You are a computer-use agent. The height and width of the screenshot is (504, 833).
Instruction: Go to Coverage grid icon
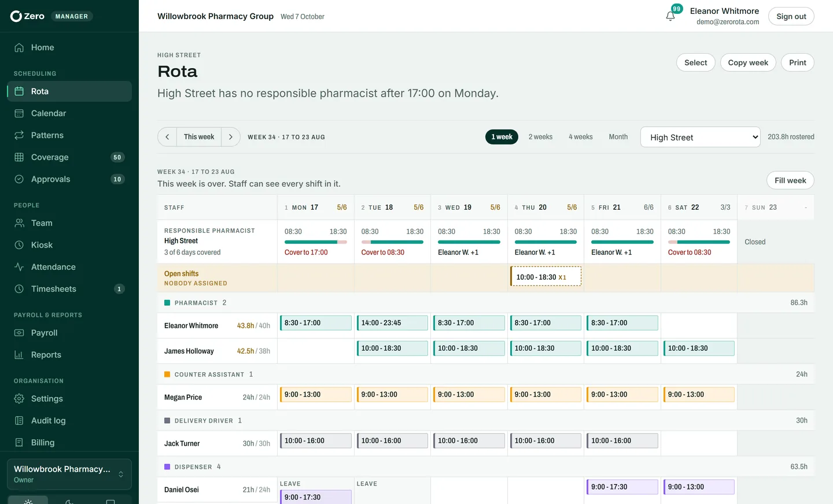click(x=19, y=157)
